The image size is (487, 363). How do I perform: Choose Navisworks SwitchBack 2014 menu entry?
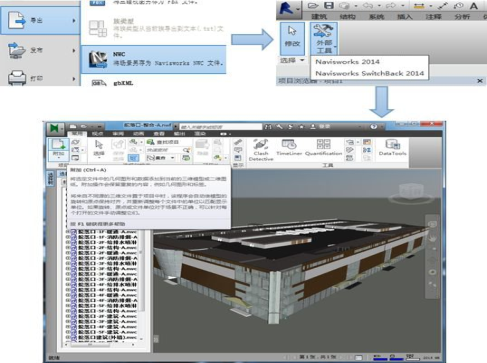click(x=369, y=73)
